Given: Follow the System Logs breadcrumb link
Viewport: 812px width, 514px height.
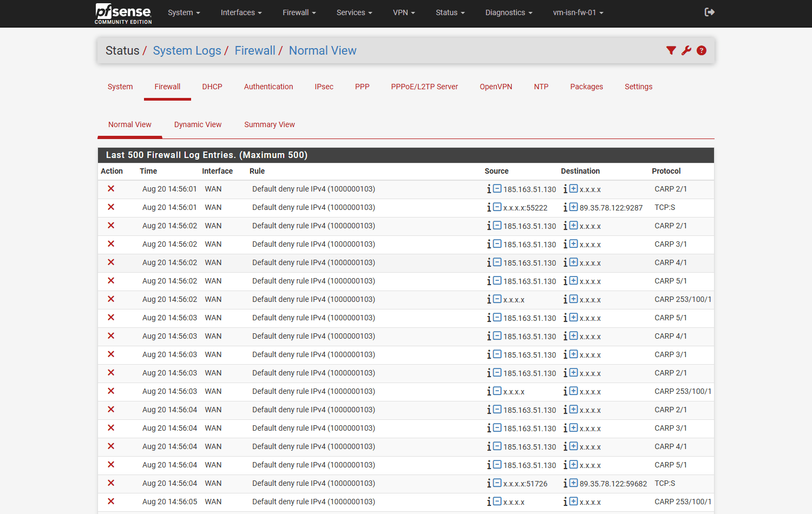Looking at the screenshot, I should pyautogui.click(x=187, y=50).
